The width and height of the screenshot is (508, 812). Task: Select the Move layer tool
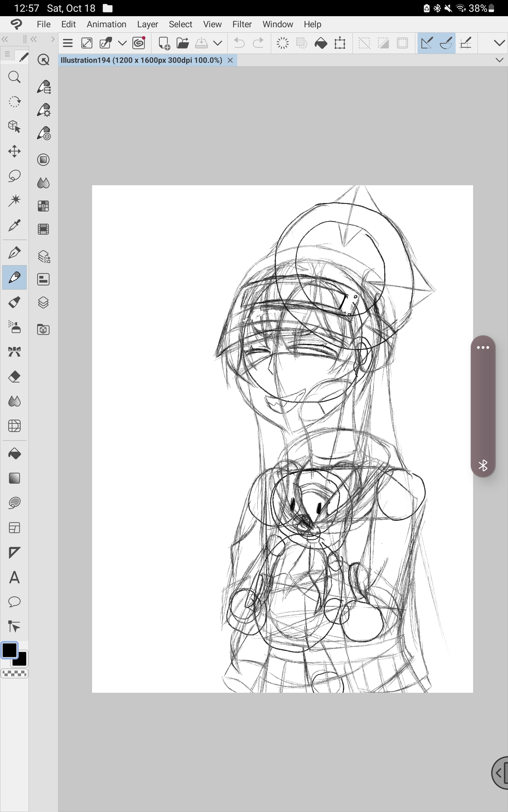coord(14,151)
